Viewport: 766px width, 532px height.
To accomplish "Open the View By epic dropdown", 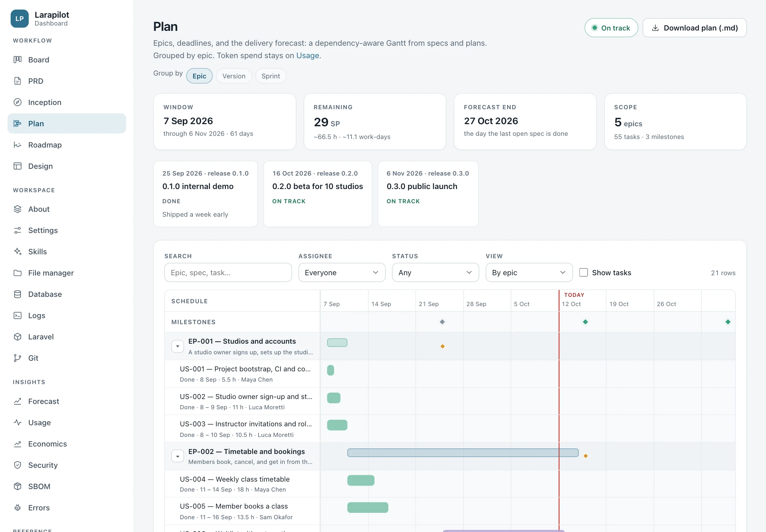I will coord(529,272).
